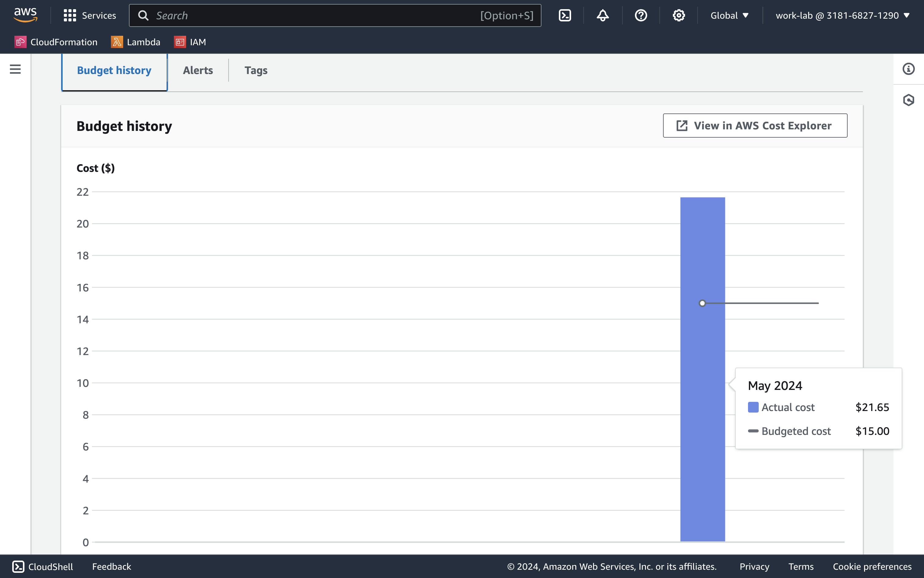
Task: Open Cookie preferences in the footer
Action: (872, 566)
